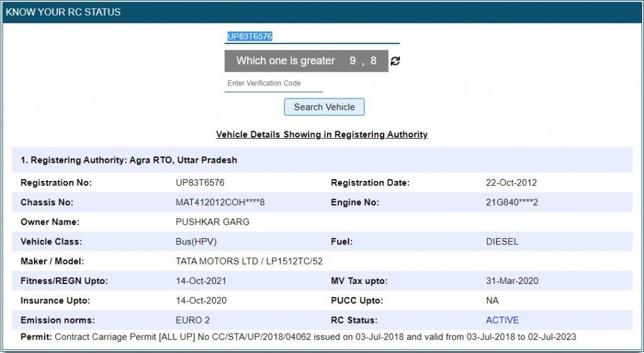Click the 'Emission norms:' label

coord(57,320)
